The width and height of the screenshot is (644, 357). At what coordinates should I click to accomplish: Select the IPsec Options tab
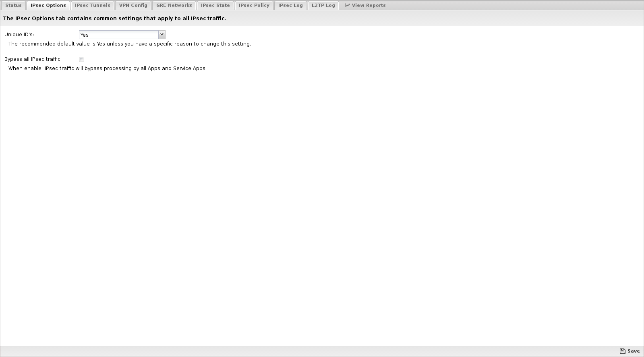pyautogui.click(x=48, y=5)
